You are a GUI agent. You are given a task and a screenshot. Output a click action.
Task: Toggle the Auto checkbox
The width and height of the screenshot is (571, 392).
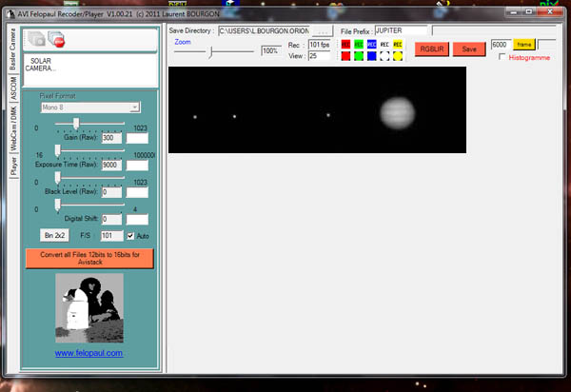(130, 236)
